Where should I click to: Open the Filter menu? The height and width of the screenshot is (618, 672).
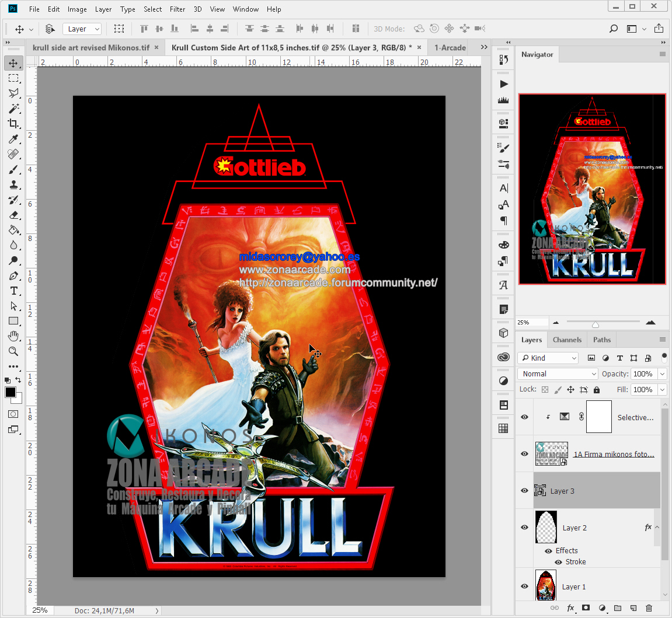177,9
